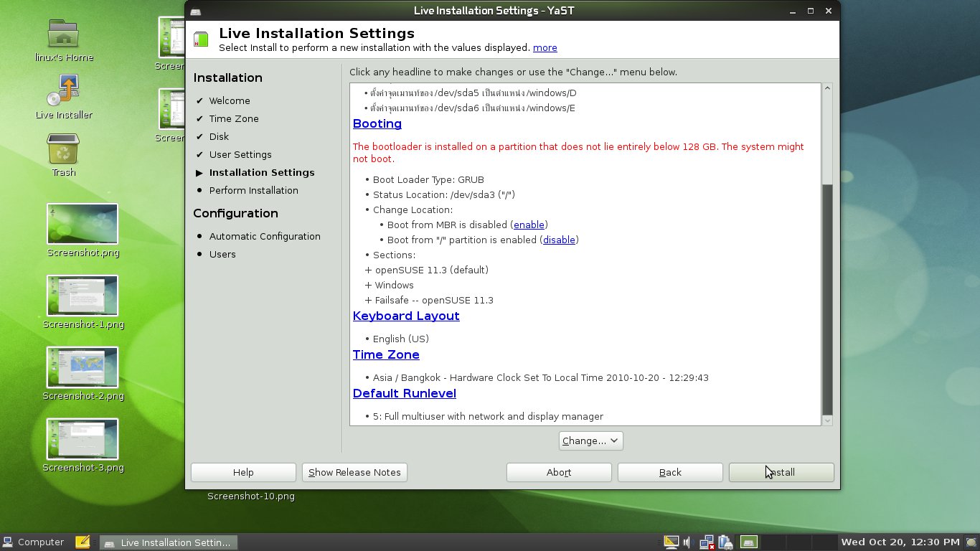Image resolution: width=980 pixels, height=551 pixels.
Task: Select the active workspace in workspace switcher
Action: coord(749,542)
